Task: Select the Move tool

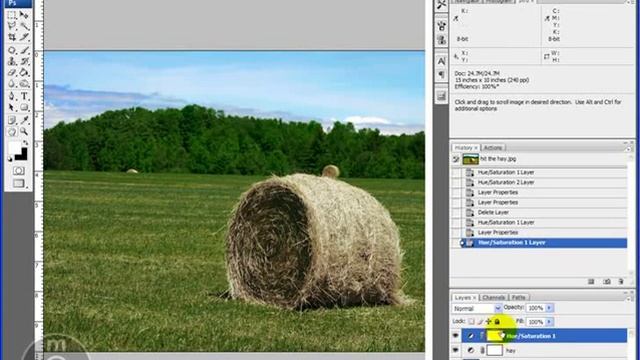Action: click(x=24, y=16)
